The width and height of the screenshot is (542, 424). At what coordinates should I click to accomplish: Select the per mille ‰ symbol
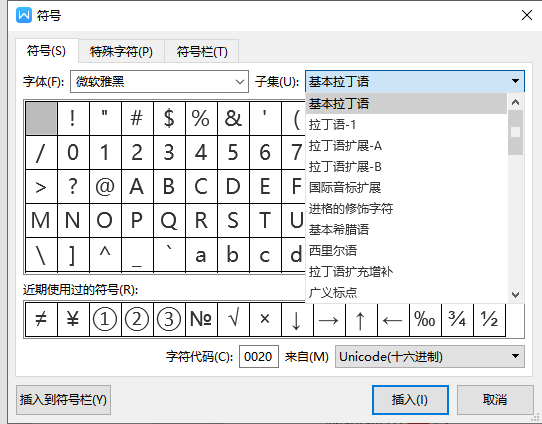(425, 319)
